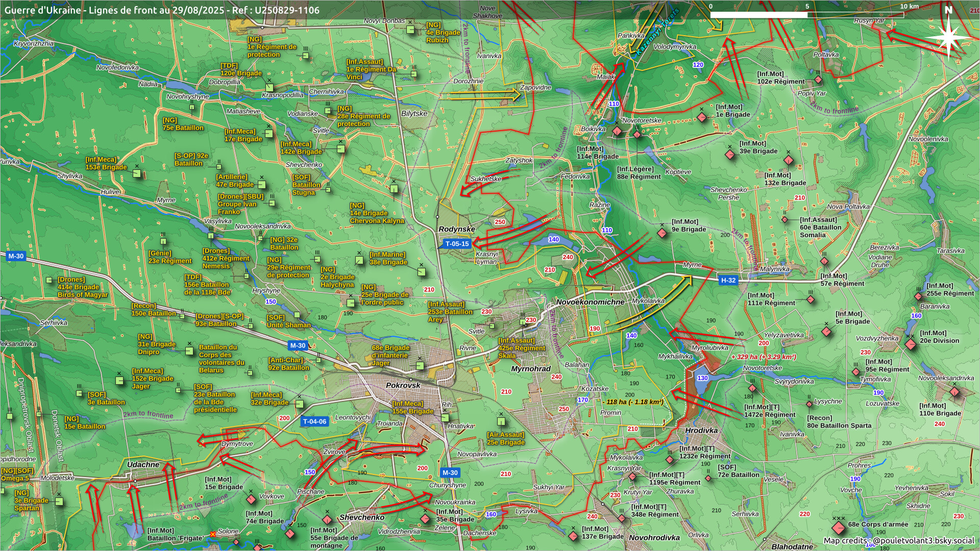
Task: Click the H-32 highway shield
Action: coord(728,280)
